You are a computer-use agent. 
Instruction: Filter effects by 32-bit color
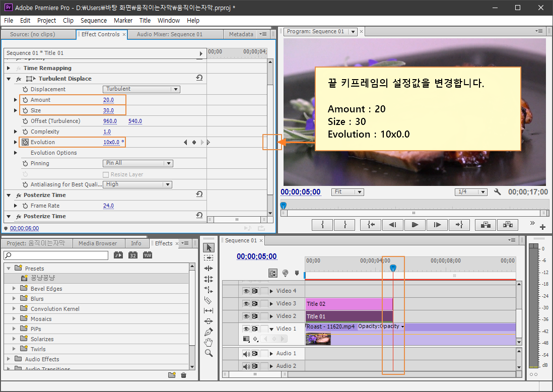click(132, 255)
